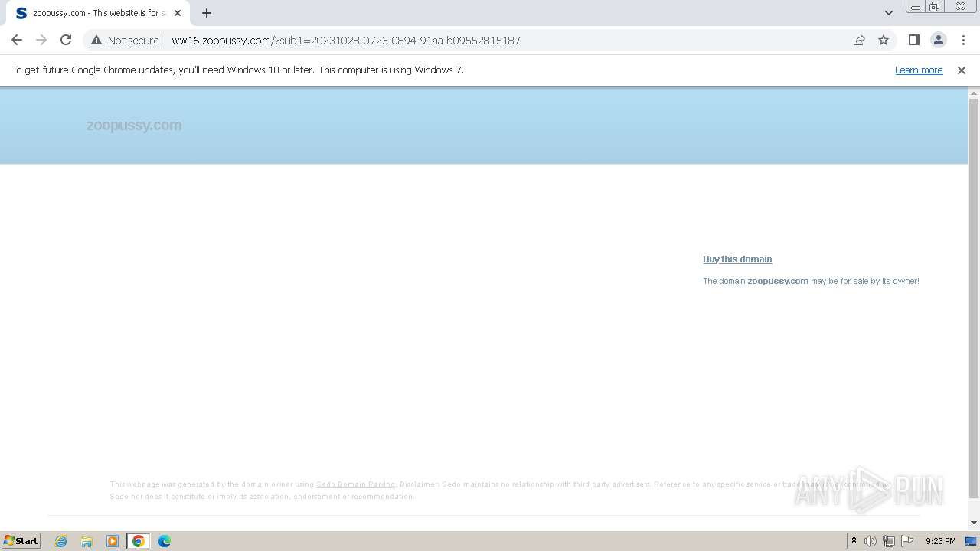Reload the current page
Image resolution: width=980 pixels, height=551 pixels.
pos(66,40)
